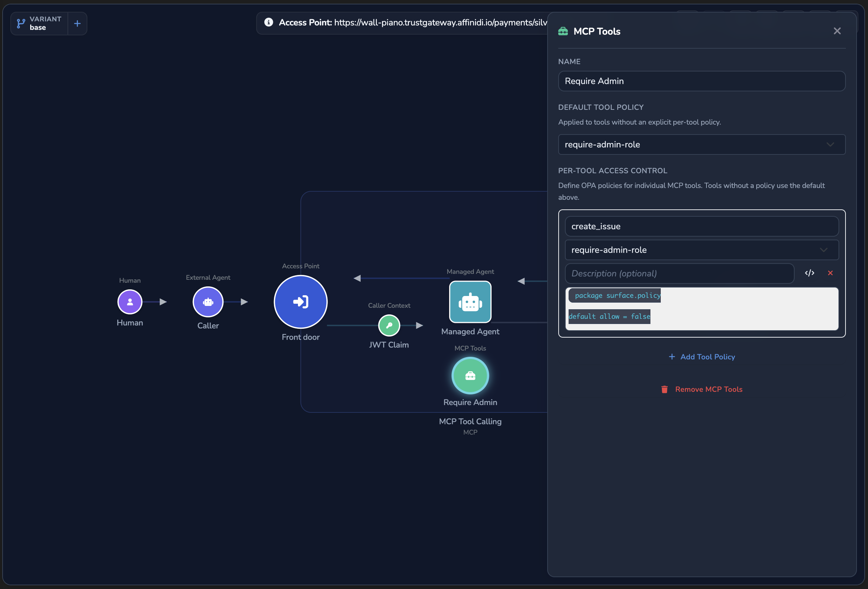This screenshot has height=589, width=868.
Task: Delete the create_issue tool policy
Action: click(x=830, y=273)
